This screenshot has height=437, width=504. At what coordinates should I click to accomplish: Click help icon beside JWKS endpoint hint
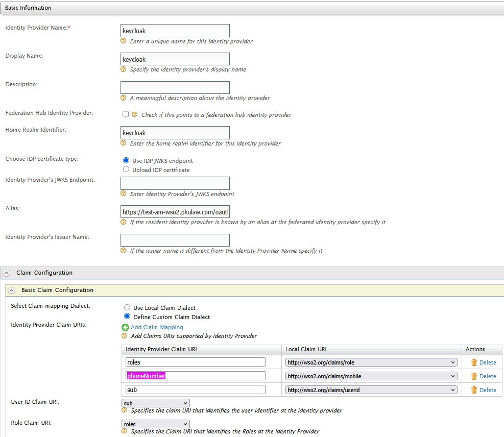(x=124, y=193)
